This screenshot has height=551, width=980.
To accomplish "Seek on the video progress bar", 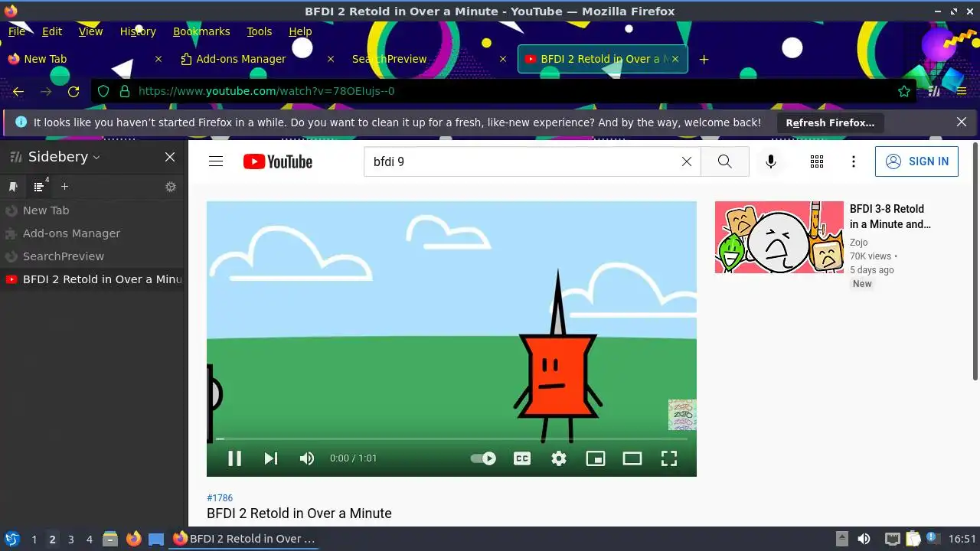I will point(452,439).
